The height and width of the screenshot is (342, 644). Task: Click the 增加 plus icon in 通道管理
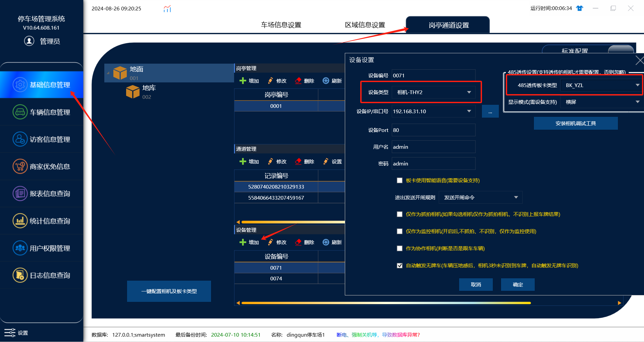point(243,161)
